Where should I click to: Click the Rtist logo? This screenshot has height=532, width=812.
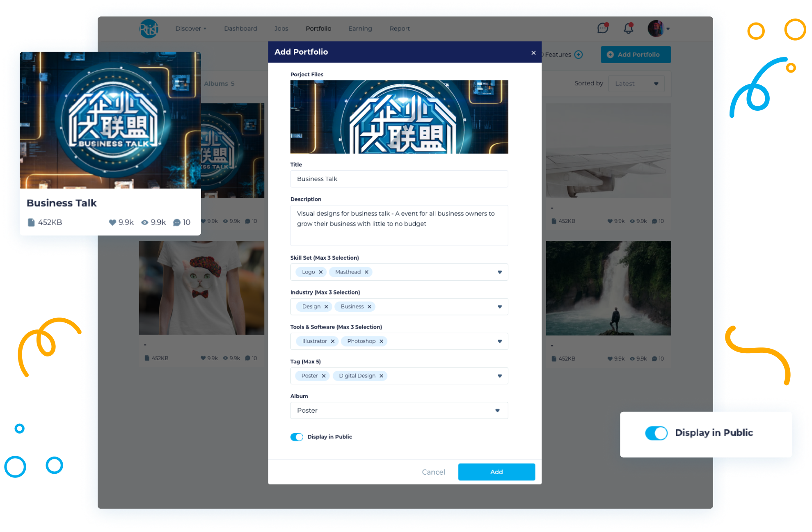click(149, 29)
